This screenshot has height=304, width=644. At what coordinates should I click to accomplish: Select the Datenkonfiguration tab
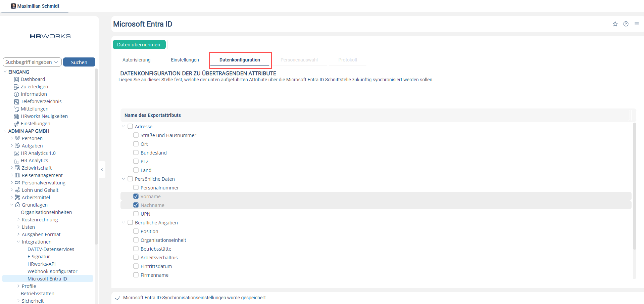240,60
